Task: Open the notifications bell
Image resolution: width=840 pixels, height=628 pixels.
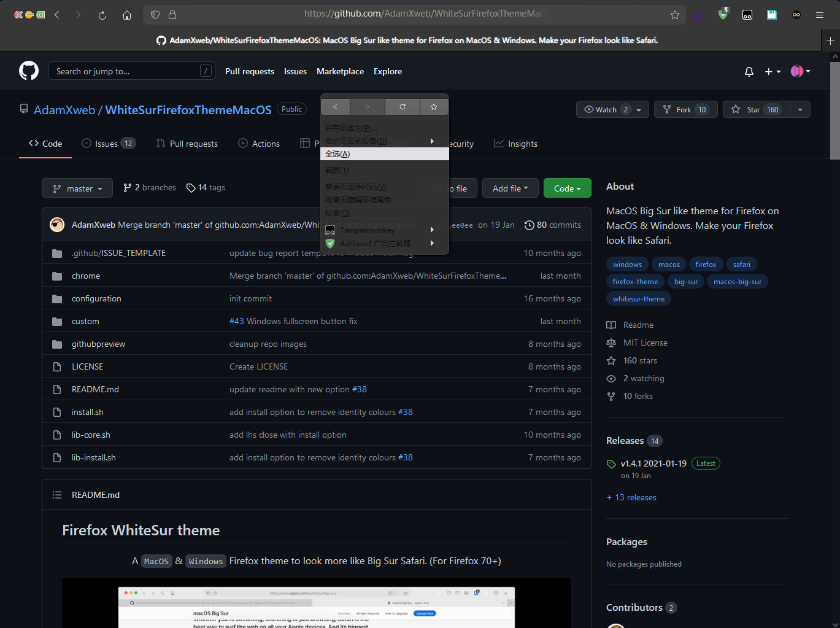Action: point(749,71)
